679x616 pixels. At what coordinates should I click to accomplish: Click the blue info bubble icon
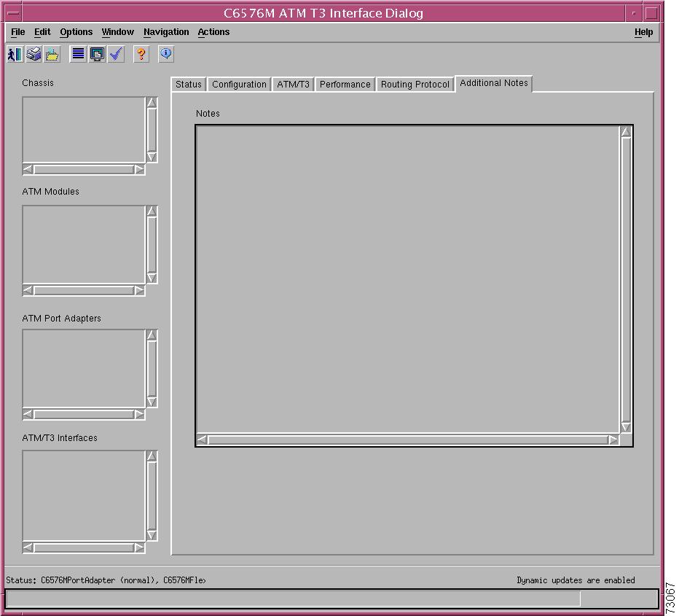(x=166, y=54)
